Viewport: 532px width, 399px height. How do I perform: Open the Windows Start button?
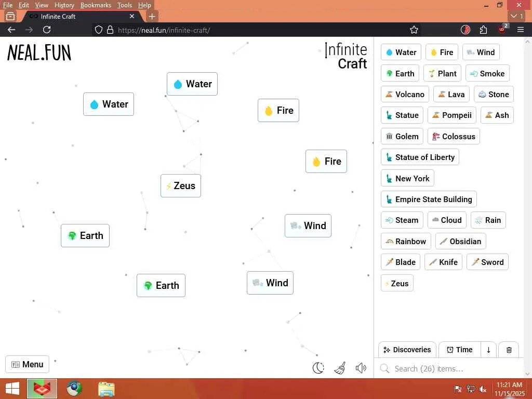coord(12,389)
